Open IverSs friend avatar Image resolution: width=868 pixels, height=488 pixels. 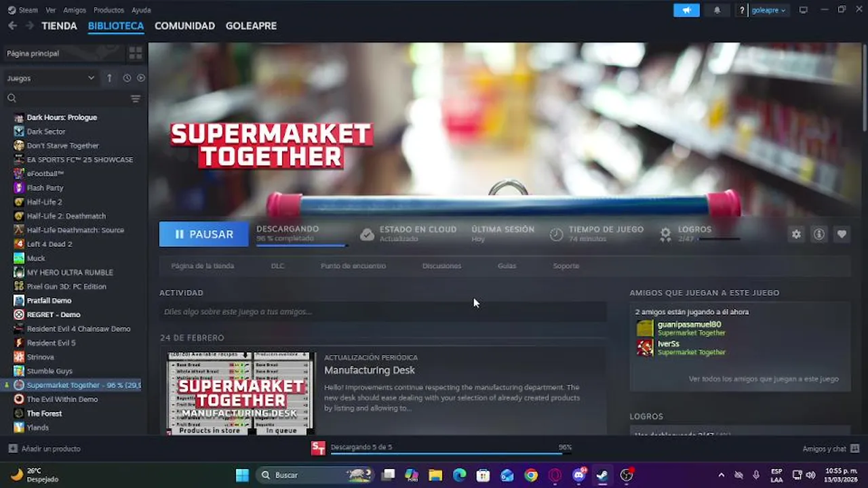pos(645,348)
